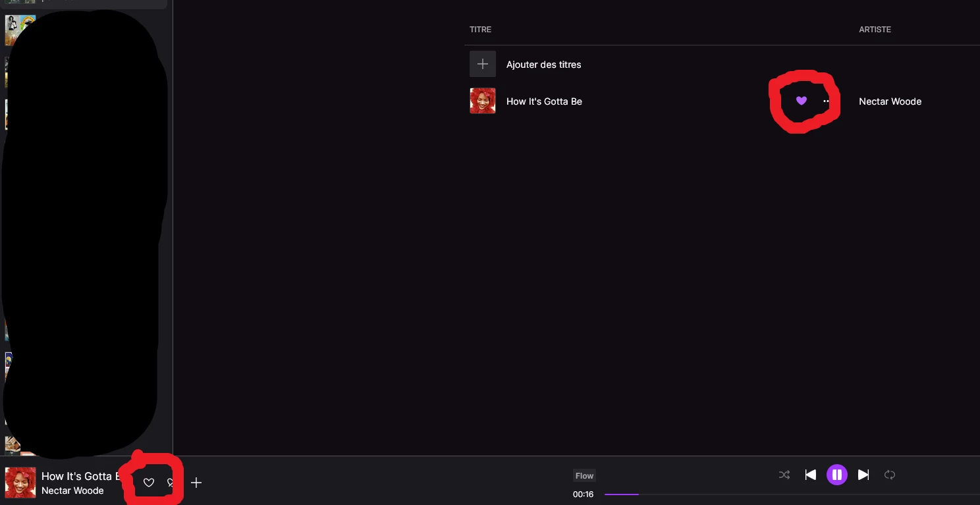Toggle shuffle playback
Viewport: 980px width, 505px height.
click(x=784, y=475)
